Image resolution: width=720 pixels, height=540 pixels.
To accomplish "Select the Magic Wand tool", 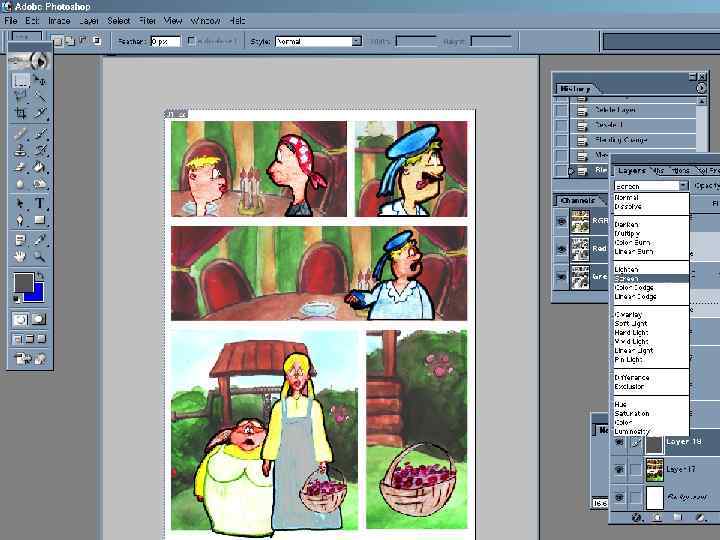I will (40, 96).
